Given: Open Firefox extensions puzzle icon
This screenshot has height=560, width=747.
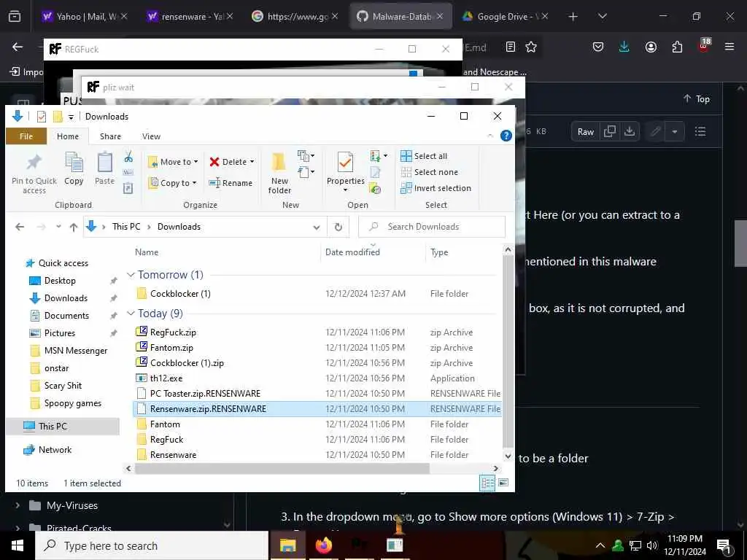Looking at the screenshot, I should point(677,47).
